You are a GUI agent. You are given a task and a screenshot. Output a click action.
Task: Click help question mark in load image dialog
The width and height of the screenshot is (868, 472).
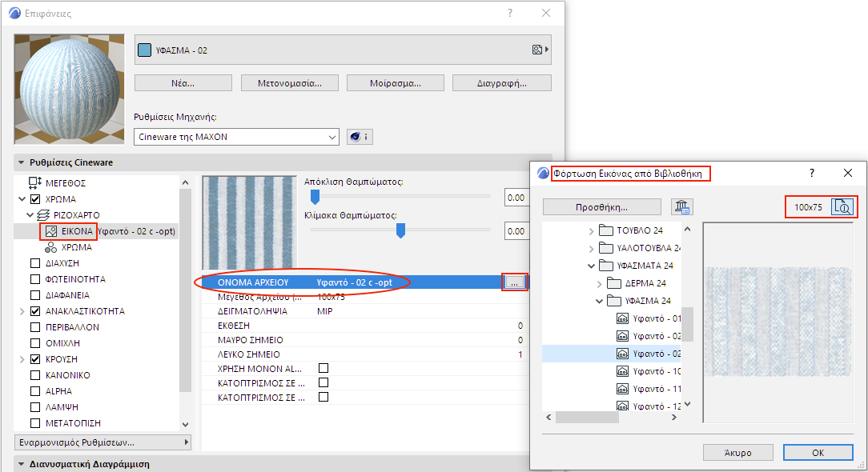tap(811, 173)
